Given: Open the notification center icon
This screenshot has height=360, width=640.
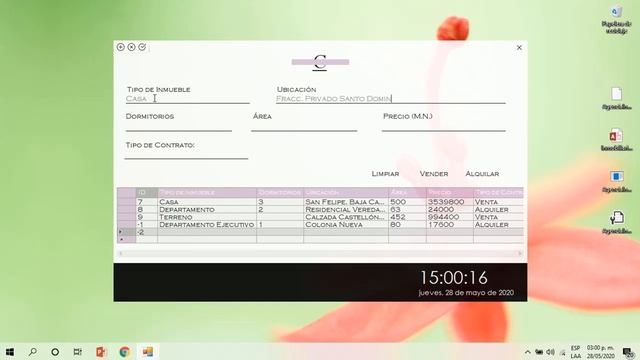Looking at the screenshot, I should click(628, 352).
